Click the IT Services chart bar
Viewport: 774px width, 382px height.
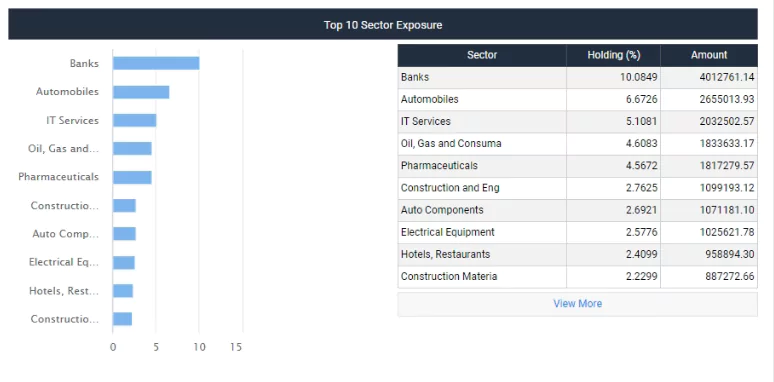135,120
